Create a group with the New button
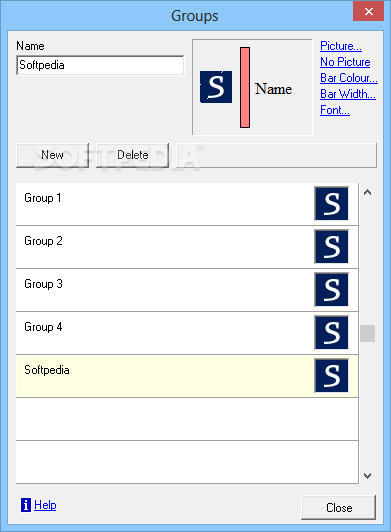Image resolution: width=391 pixels, height=532 pixels. click(x=52, y=155)
